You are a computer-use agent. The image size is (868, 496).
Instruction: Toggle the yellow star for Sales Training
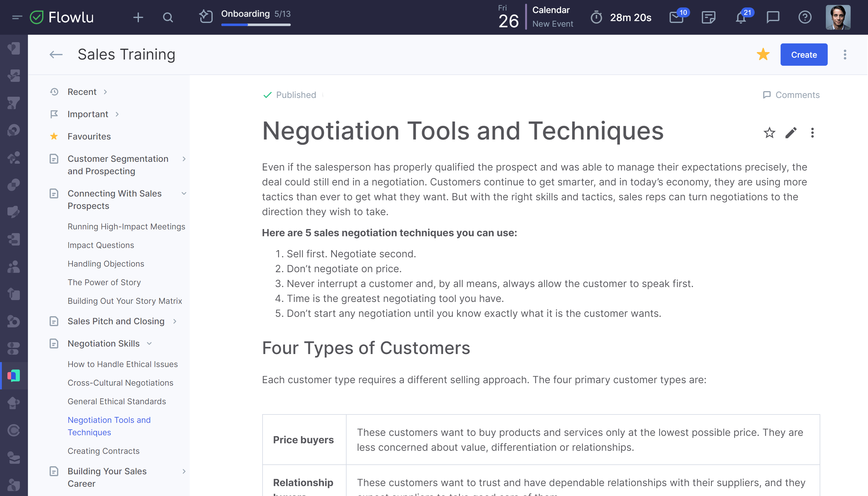763,55
